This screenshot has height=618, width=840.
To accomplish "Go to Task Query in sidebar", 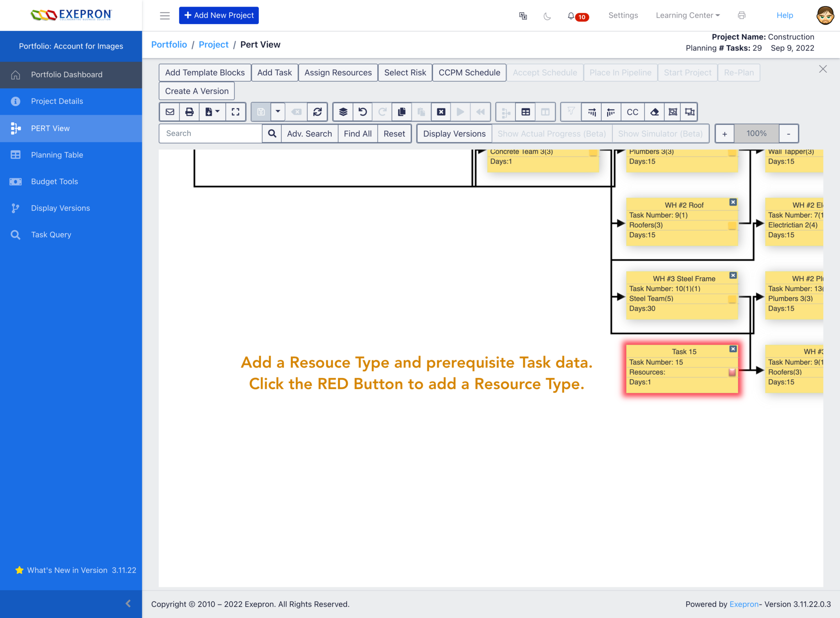I will [x=71, y=235].
